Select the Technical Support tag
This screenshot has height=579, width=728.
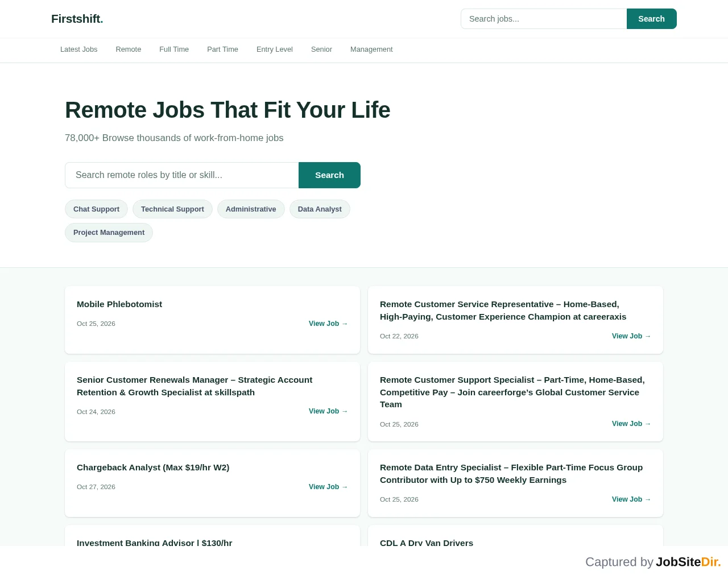coord(172,209)
